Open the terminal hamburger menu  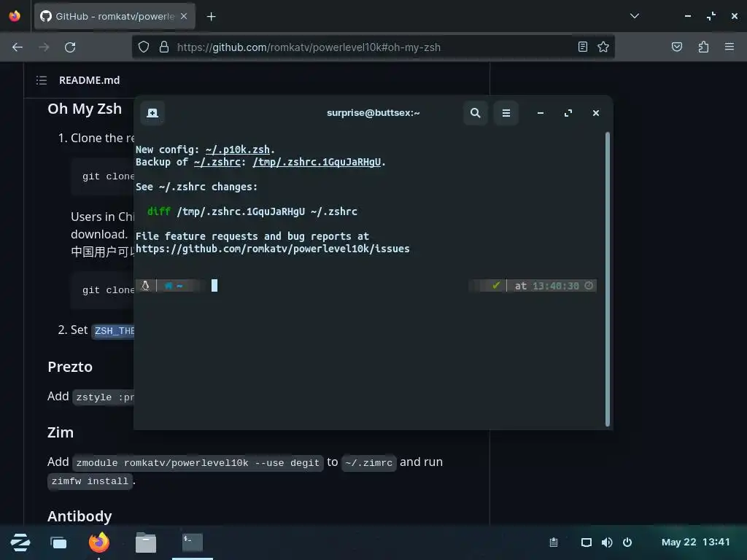[x=506, y=113]
